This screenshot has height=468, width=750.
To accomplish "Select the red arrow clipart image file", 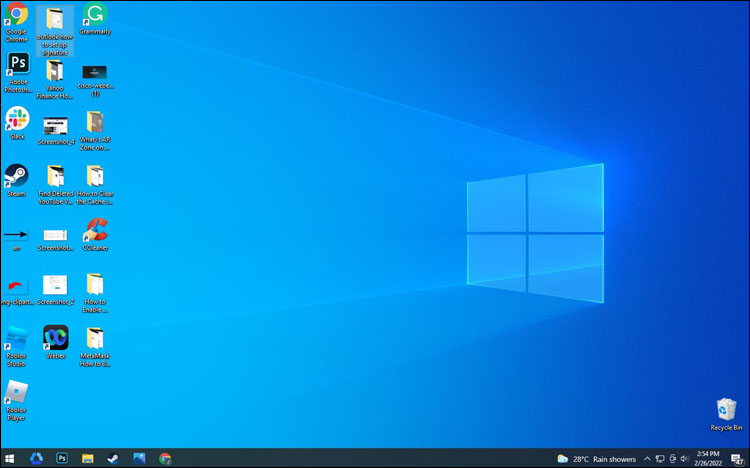I will click(x=17, y=292).
